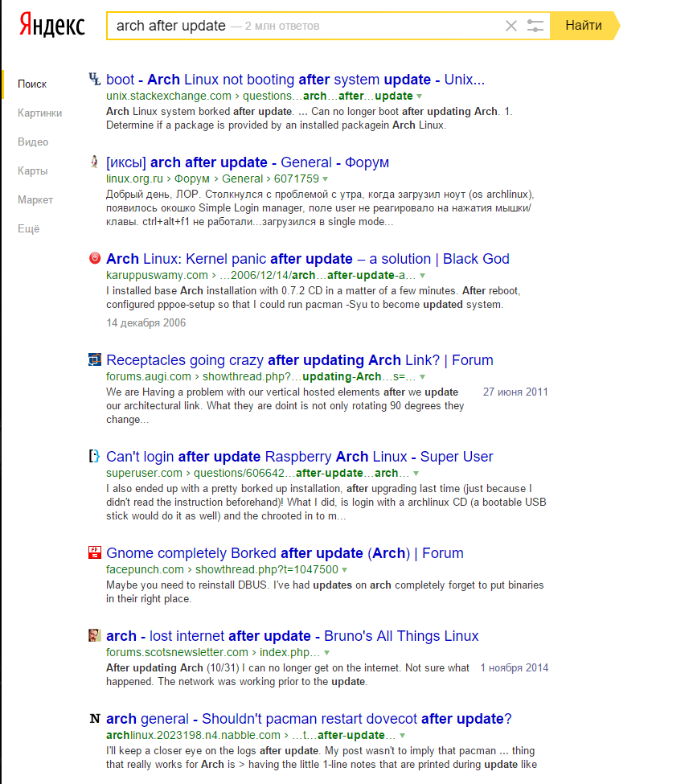Open 'Kernel panic after update – a solution' result
The width and height of the screenshot is (693, 784).
(x=307, y=259)
